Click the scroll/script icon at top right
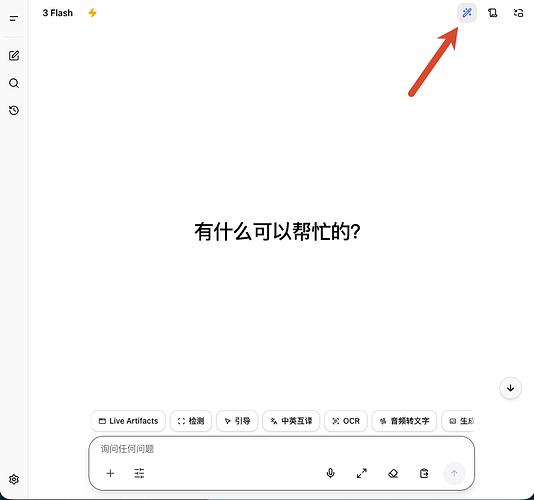The width and height of the screenshot is (534, 500). [x=492, y=13]
